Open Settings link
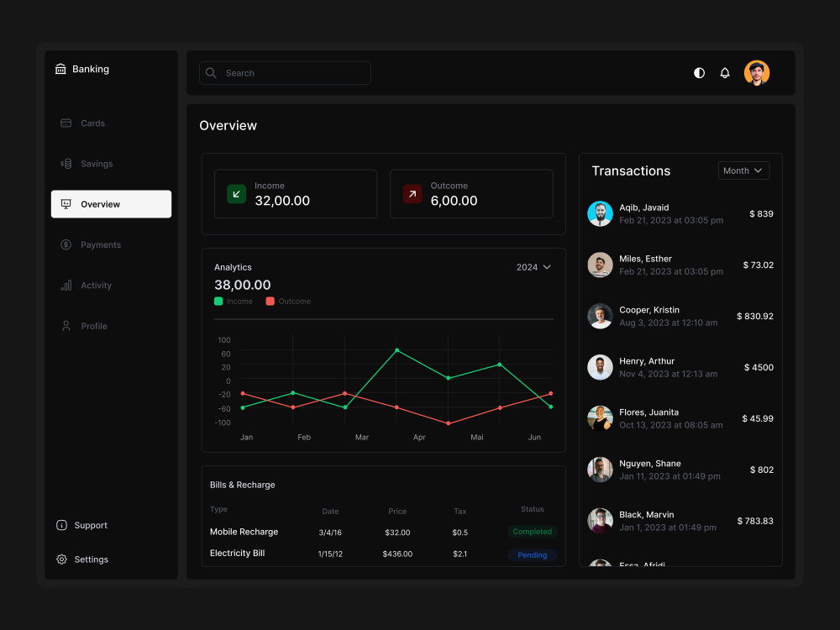The width and height of the screenshot is (840, 630). point(82,559)
